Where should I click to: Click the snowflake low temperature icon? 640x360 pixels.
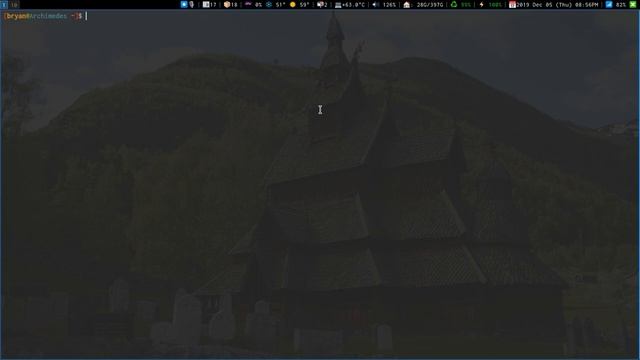pyautogui.click(x=269, y=4)
